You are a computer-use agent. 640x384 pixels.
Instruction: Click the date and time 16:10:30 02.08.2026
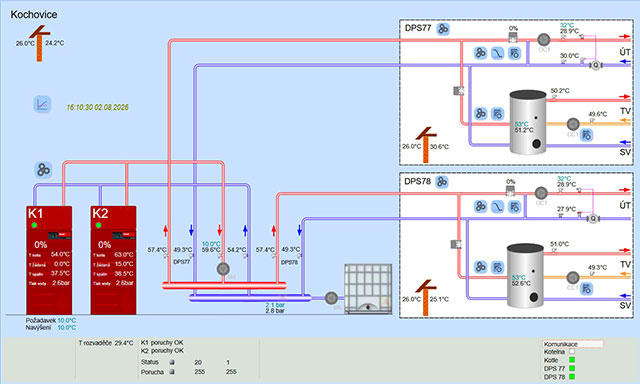(98, 107)
